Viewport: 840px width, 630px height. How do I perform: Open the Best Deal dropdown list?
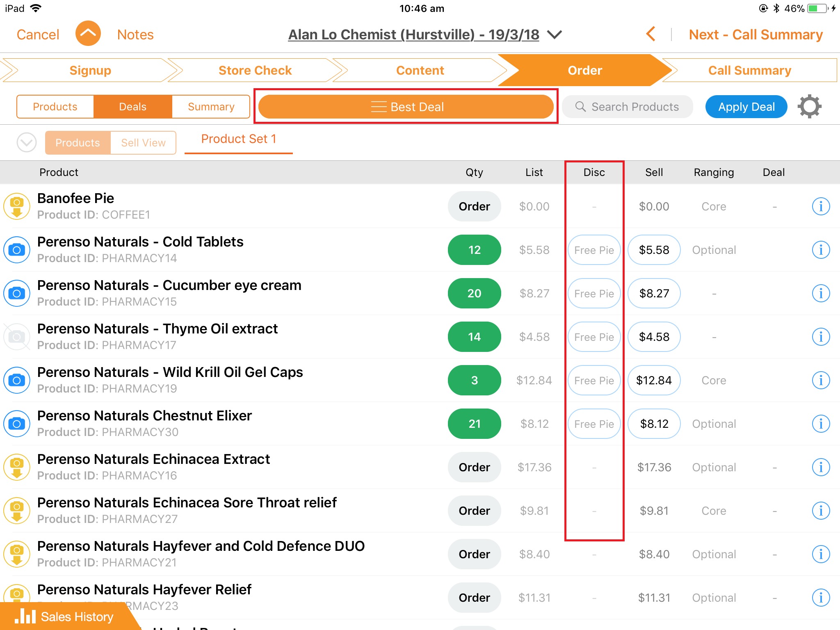(x=406, y=107)
